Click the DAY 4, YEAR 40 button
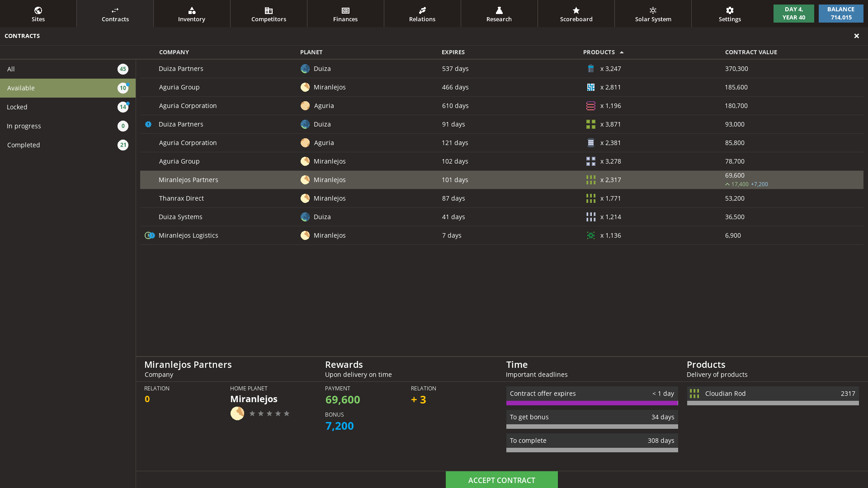 pos(793,13)
